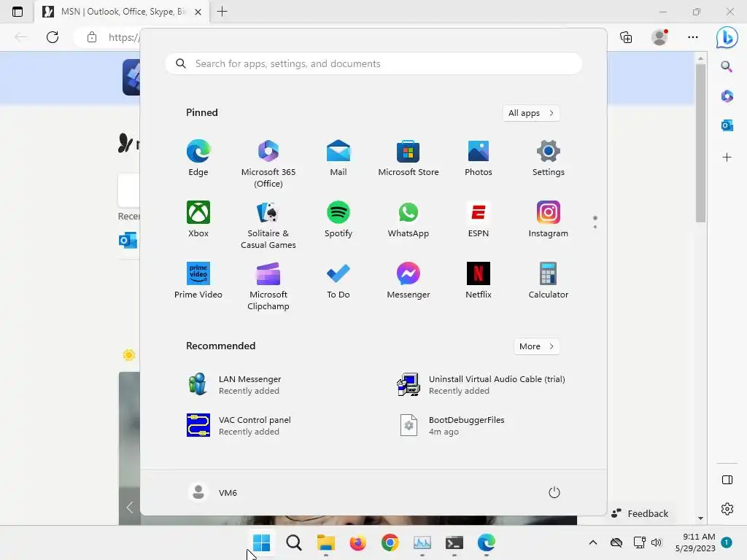Open Solitaire & Casual Games
The image size is (747, 560).
[x=268, y=225]
